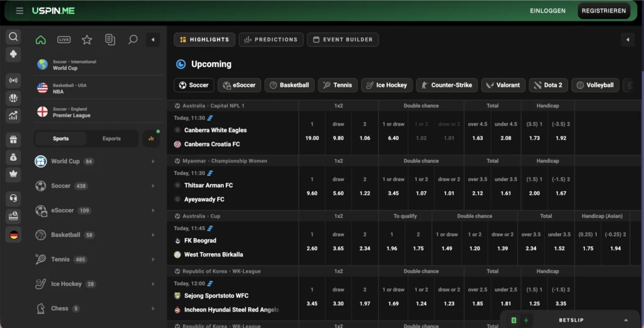This screenshot has height=328, width=644.
Task: Filter upcoming by Soccer chip
Action: 194,85
